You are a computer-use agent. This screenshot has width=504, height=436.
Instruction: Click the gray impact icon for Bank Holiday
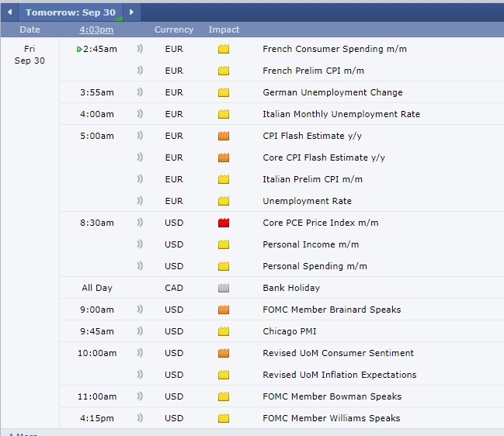click(x=224, y=288)
